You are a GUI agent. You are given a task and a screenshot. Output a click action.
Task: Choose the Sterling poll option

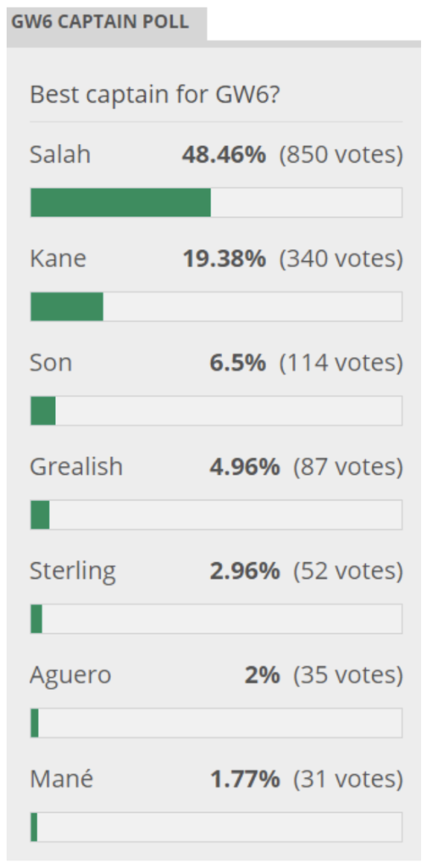click(x=73, y=570)
